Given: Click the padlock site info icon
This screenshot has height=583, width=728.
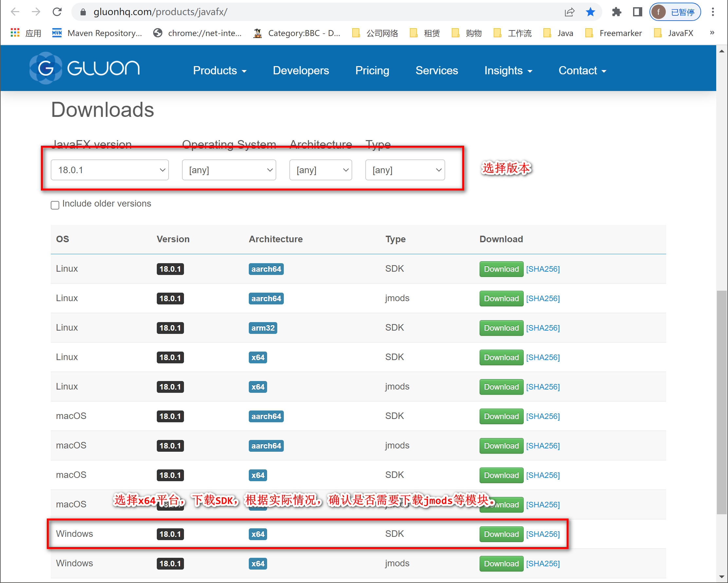Looking at the screenshot, I should pyautogui.click(x=83, y=12).
